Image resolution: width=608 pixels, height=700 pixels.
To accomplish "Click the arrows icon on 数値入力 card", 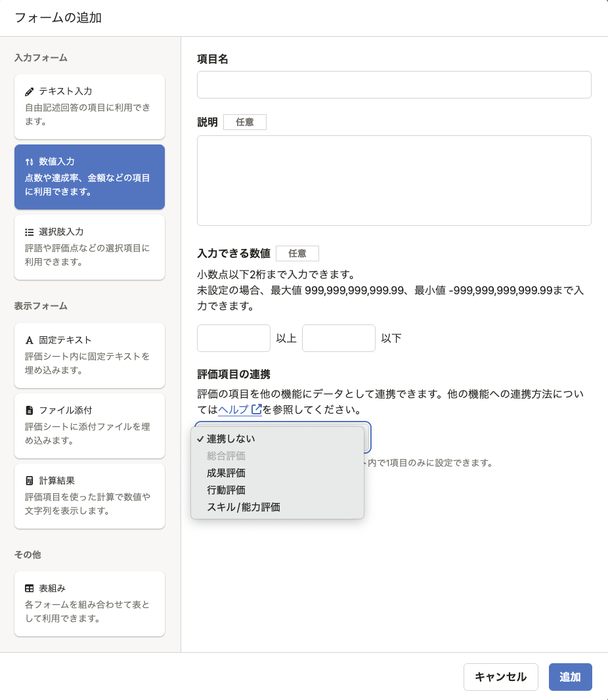I will pyautogui.click(x=29, y=162).
